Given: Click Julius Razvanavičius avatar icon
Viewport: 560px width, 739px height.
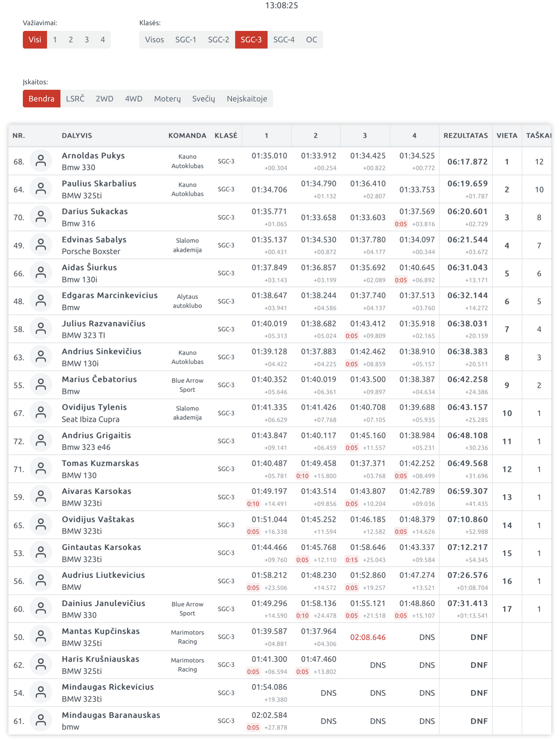Looking at the screenshot, I should [41, 329].
